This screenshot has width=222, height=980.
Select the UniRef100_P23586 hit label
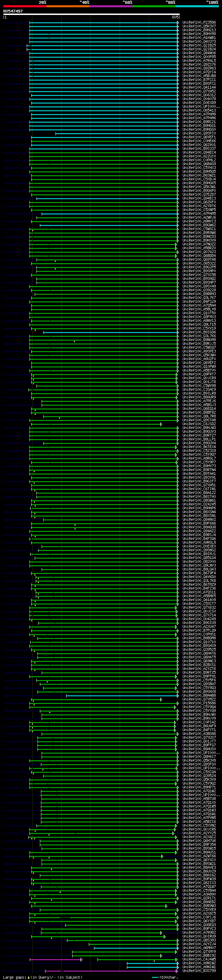point(199,23)
